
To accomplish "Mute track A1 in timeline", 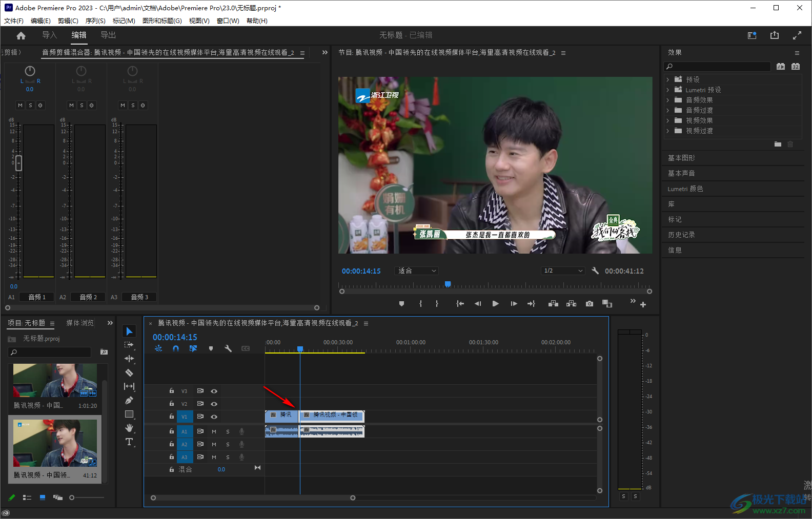I will 214,431.
